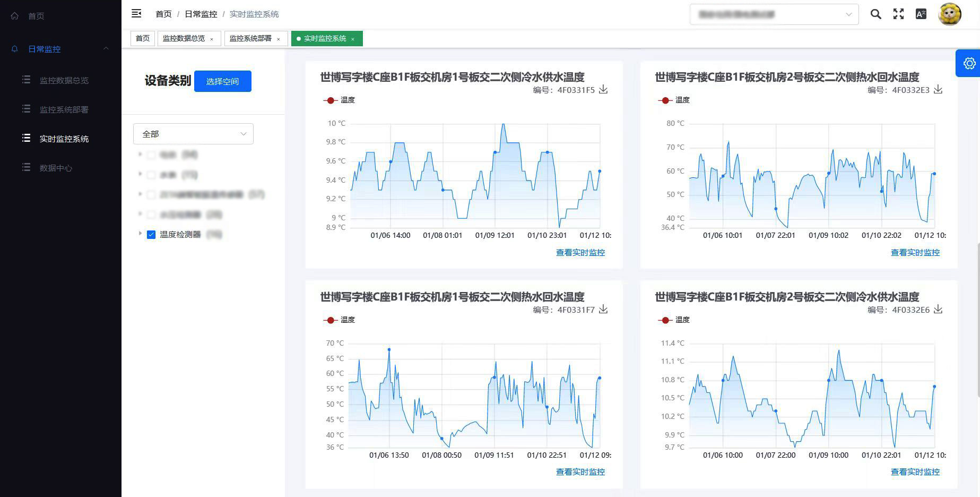Switch to the 首页 page tab
The image size is (980, 497).
143,38
